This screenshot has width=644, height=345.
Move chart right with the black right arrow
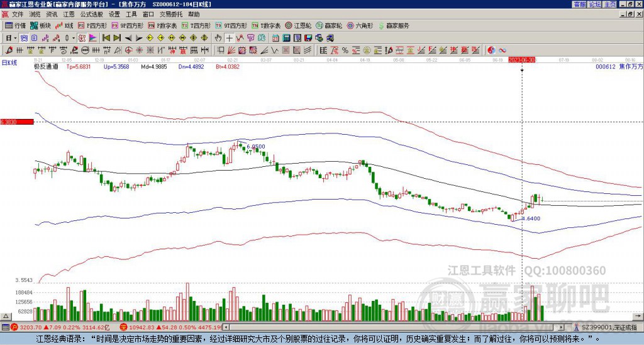tap(139, 38)
